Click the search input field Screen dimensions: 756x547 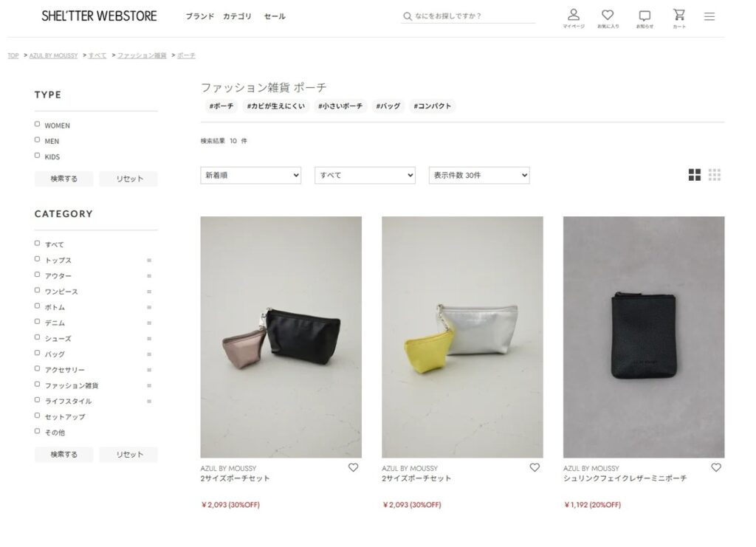(x=467, y=16)
